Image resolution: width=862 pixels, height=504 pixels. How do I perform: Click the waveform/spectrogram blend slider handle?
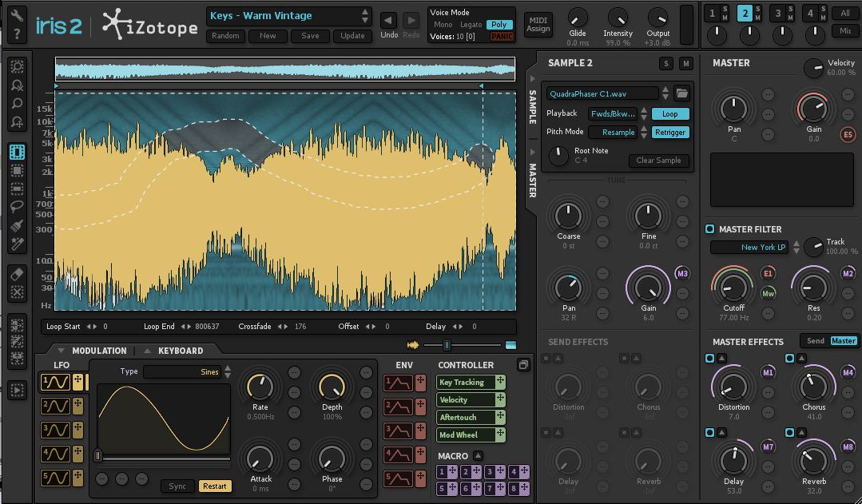(447, 345)
